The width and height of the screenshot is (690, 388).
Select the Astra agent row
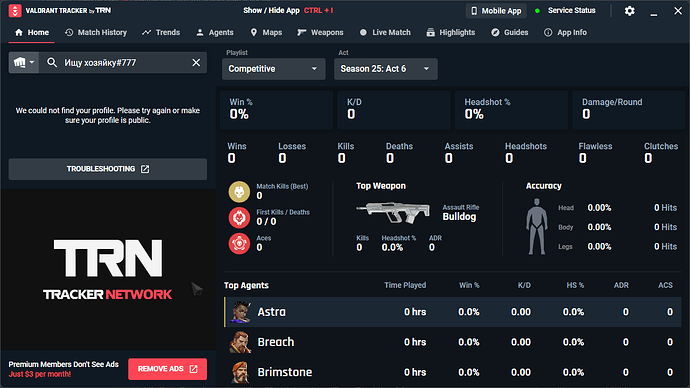click(453, 312)
